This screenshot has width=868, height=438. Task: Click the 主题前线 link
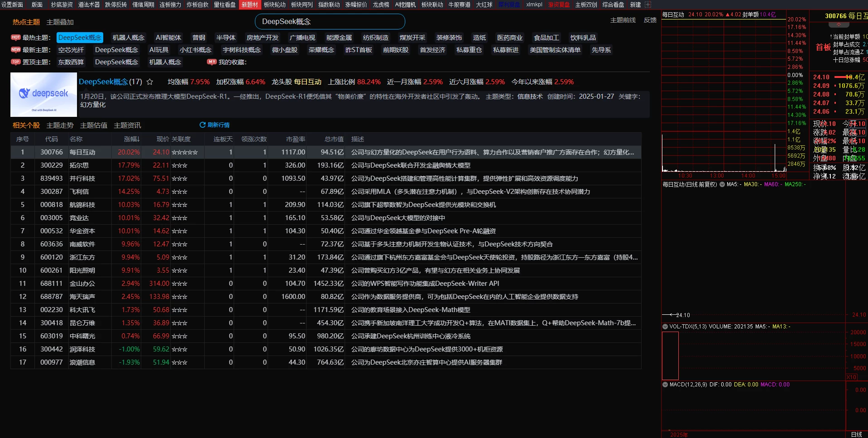coord(623,20)
